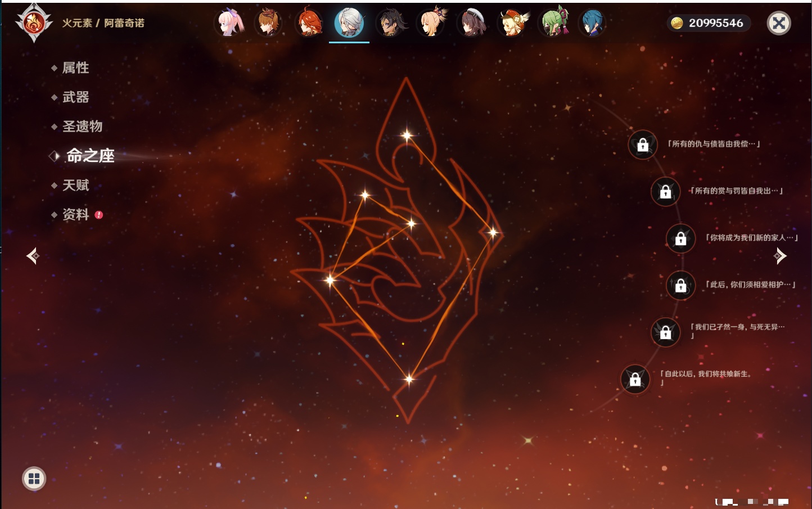This screenshot has width=812, height=509.
Task: Click the red alert badge beside 资料
Action: [x=99, y=215]
